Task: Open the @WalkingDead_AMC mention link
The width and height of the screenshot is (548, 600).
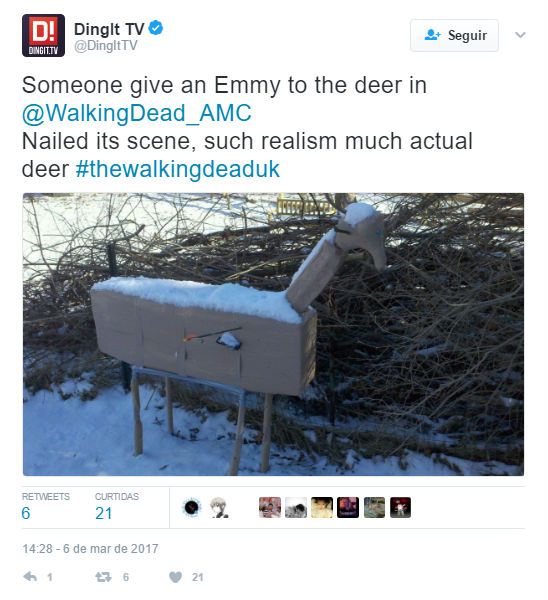Action: coord(137,113)
